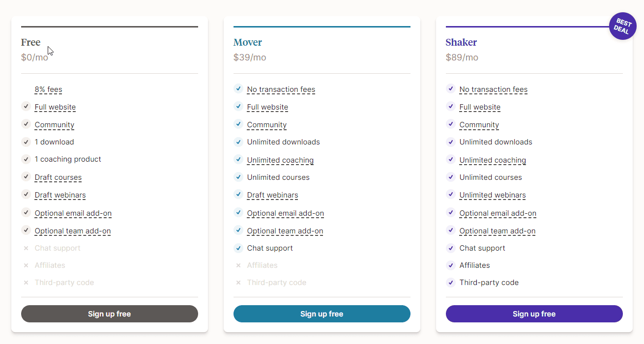Click Draft courses in the Free plan
Viewport: 644px width, 344px height.
pyautogui.click(x=58, y=177)
